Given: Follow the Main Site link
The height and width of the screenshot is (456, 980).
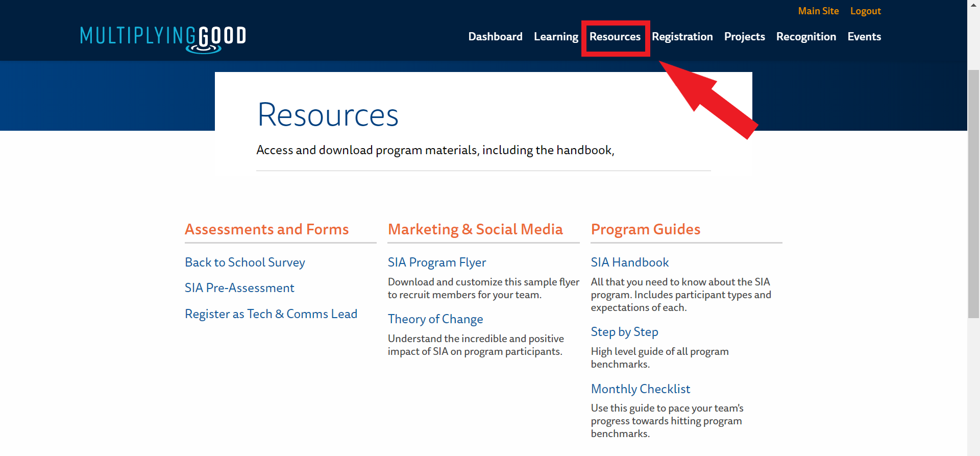Looking at the screenshot, I should 818,11.
